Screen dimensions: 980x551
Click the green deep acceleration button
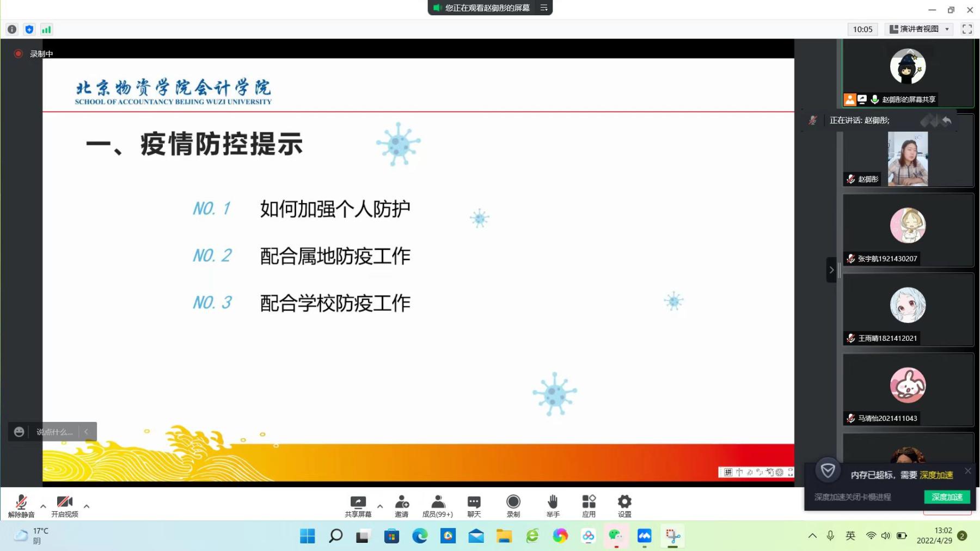[x=947, y=497]
